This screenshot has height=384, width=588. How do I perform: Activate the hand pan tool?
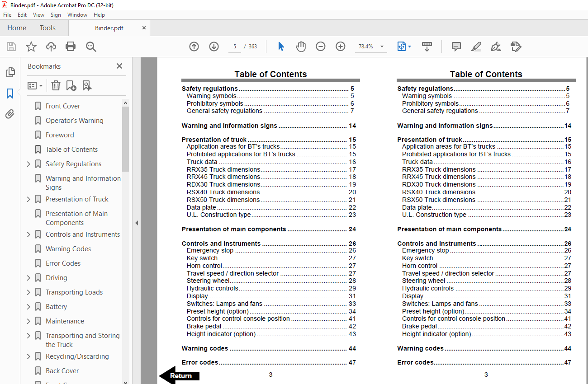301,47
